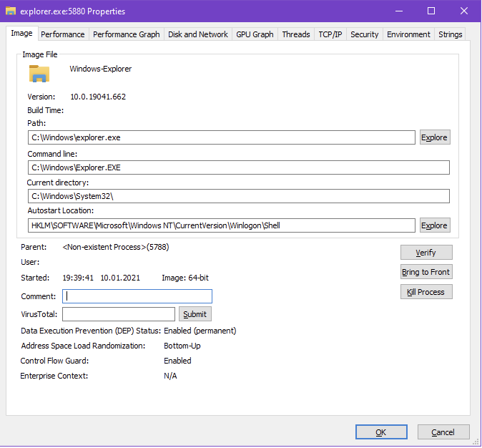Click the Path field with C:\Windows\explorer.exe

pyautogui.click(x=221, y=137)
